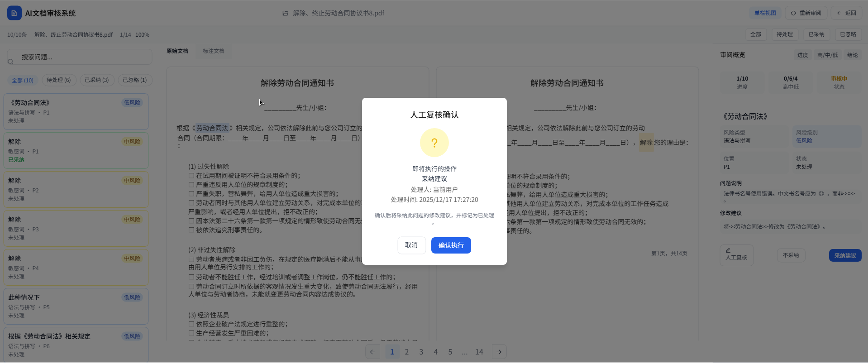
Task: Go to page 2
Action: [407, 352]
